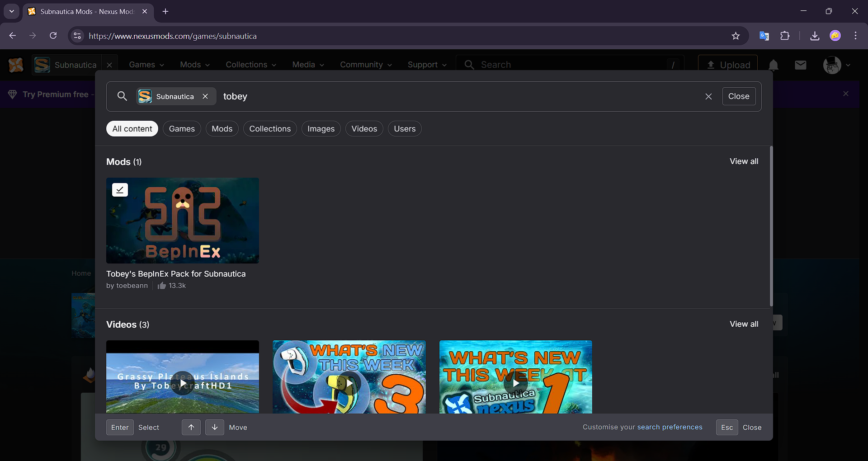This screenshot has width=868, height=461.
Task: View site information icon in address bar
Action: (77, 36)
